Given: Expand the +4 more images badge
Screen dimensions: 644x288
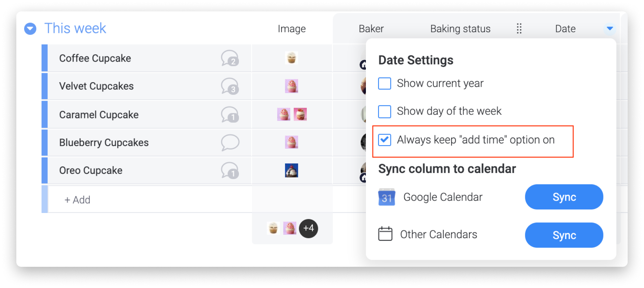Looking at the screenshot, I should pos(308,228).
